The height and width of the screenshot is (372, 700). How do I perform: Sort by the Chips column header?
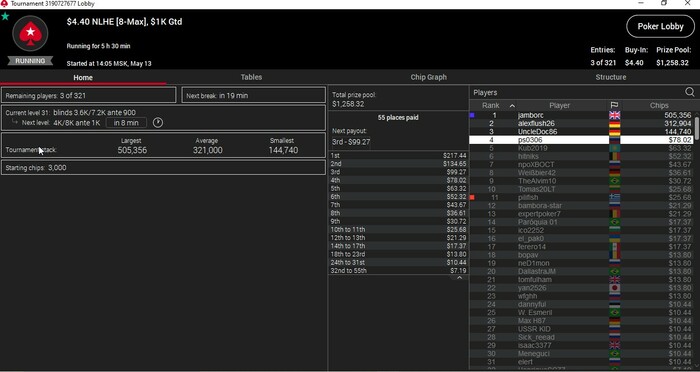659,105
